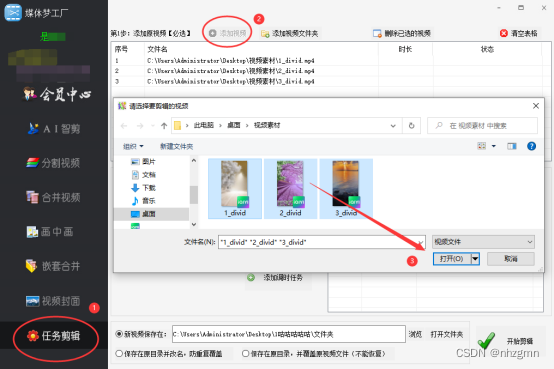Click the output save path field
Screen dimensions: 554x369
[289, 334]
